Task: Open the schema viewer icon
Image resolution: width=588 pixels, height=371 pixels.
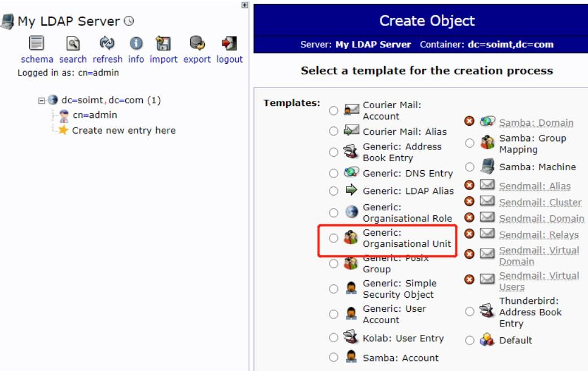Action: click(37, 44)
